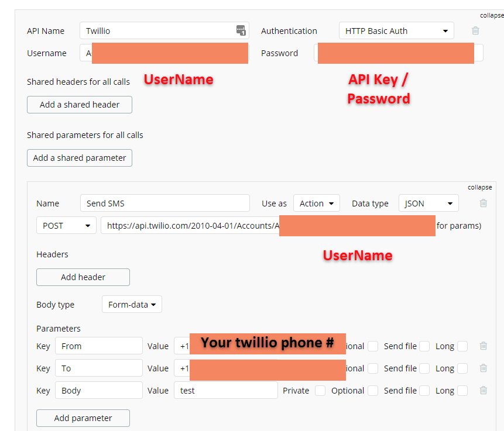The image size is (504, 431).
Task: Click the 'Shared headers for all calls' label
Action: pyautogui.click(x=78, y=82)
